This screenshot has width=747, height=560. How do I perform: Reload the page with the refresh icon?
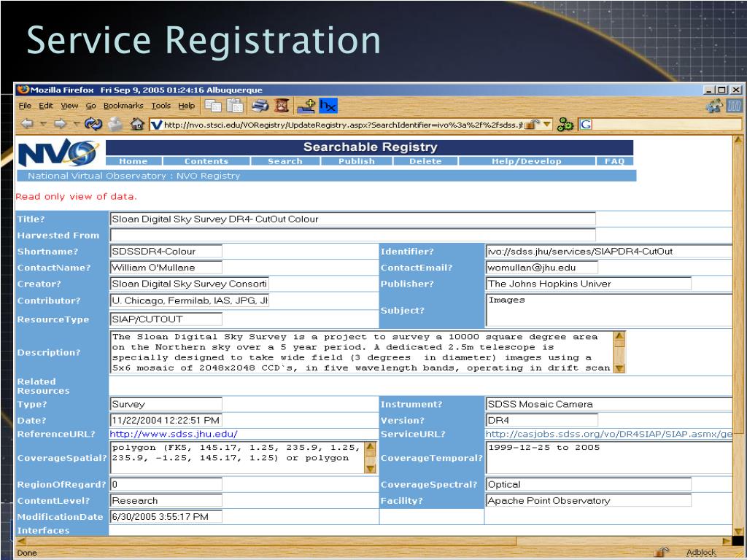point(93,124)
